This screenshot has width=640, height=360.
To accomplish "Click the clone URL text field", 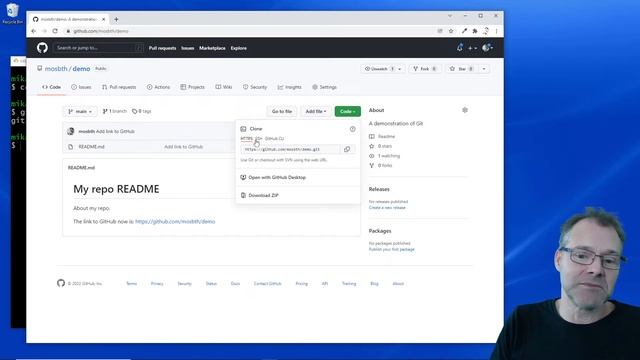I will tap(290, 149).
